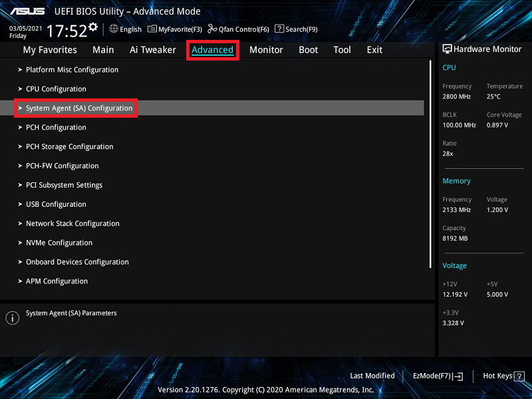Expand Onboard Devices Configuration
Viewport: 532px width, 399px height.
point(77,263)
